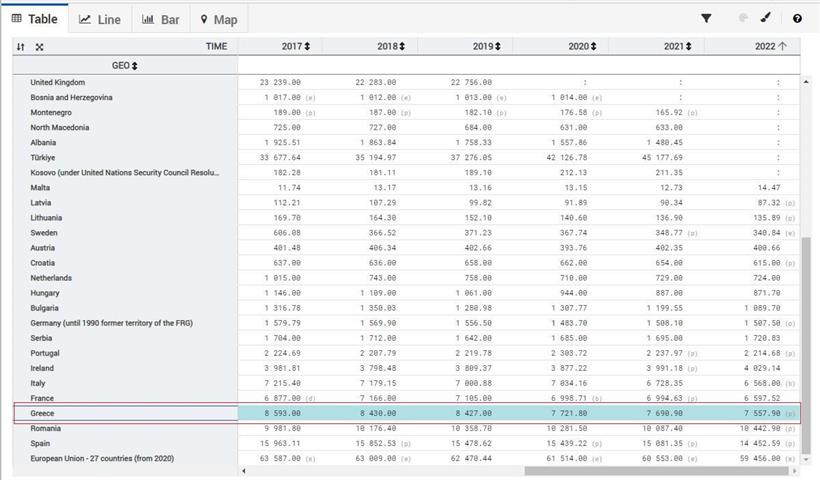Click the expand table fullscreen icon
Image resolution: width=820 pixels, height=480 pixels.
pos(40,47)
